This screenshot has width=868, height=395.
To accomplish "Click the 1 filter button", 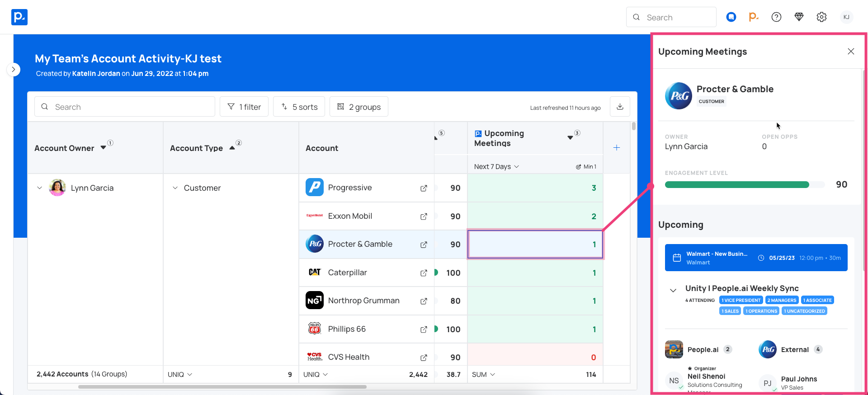I will tap(244, 107).
